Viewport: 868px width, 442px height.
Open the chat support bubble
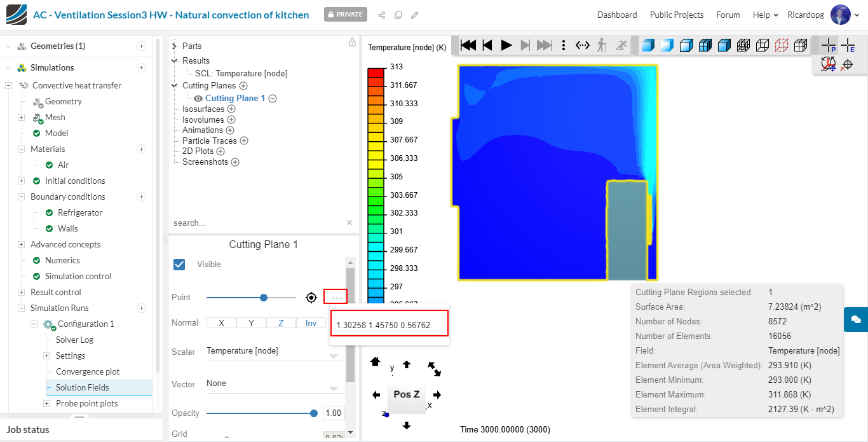tap(855, 319)
